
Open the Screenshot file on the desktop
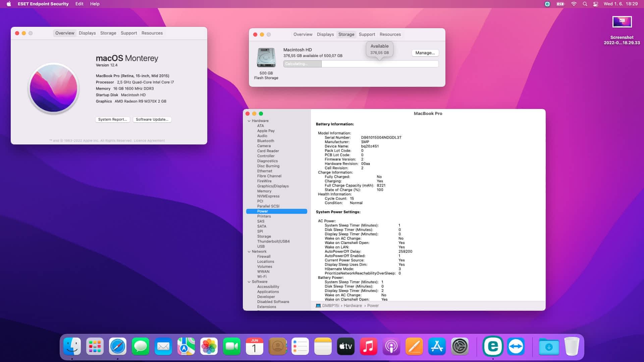pos(622,22)
